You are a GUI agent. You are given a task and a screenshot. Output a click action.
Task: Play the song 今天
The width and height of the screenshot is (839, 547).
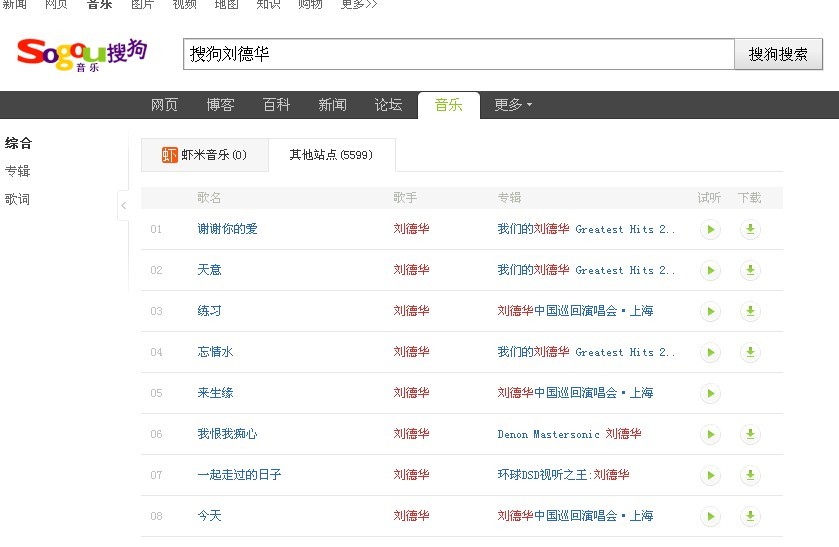(710, 516)
